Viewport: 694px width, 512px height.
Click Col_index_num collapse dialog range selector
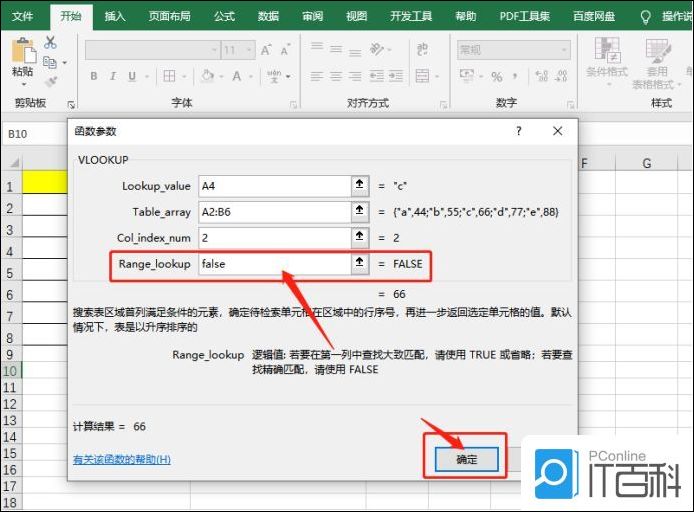click(360, 238)
